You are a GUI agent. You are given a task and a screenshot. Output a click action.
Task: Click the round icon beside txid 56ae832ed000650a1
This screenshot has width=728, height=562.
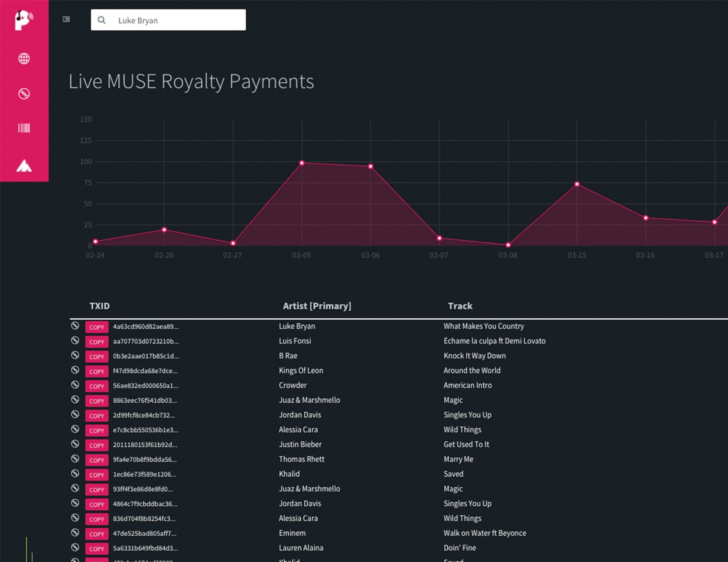pyautogui.click(x=75, y=384)
